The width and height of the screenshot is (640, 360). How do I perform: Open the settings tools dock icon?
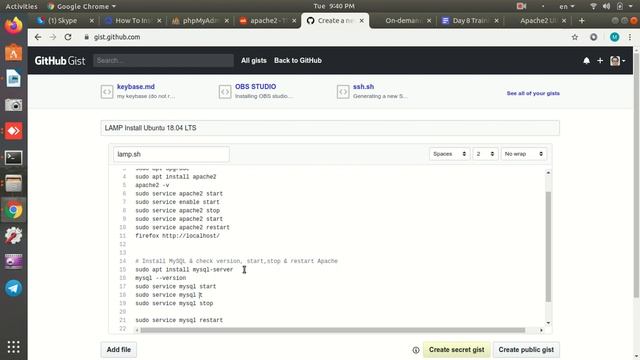(13, 236)
